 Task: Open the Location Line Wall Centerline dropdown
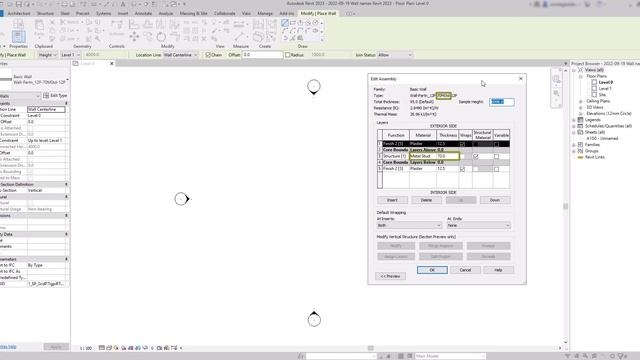(180, 55)
